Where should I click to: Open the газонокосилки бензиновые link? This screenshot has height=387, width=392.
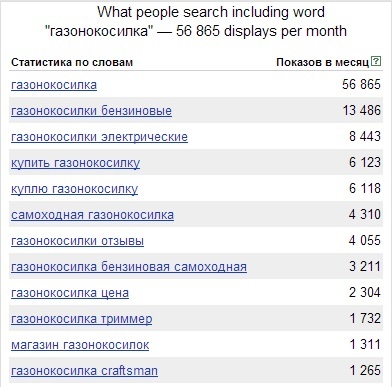pos(91,111)
